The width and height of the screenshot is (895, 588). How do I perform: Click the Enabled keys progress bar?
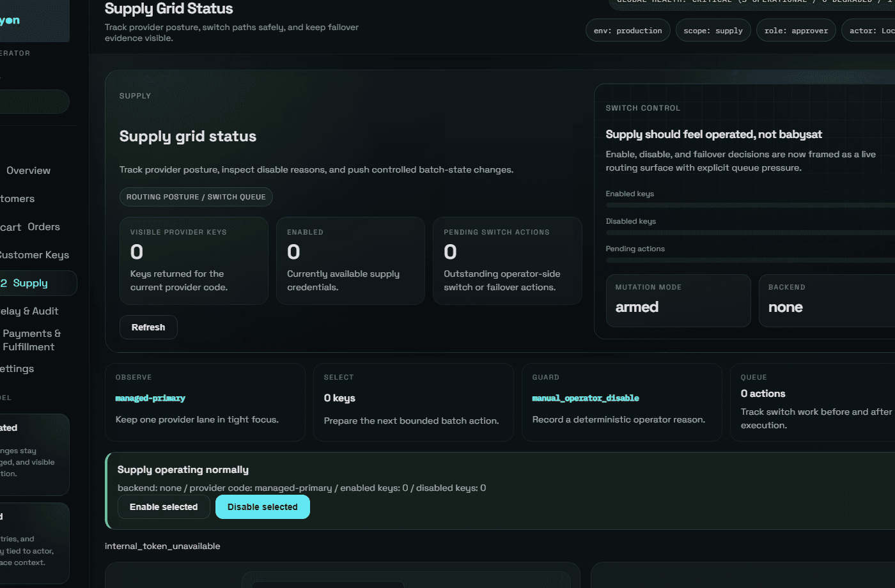pos(748,205)
